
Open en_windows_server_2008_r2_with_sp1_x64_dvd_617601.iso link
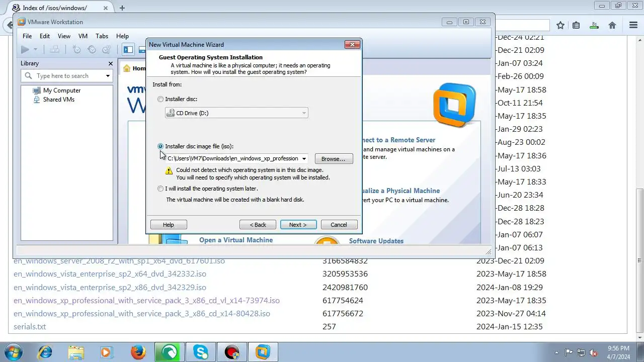pos(119,261)
